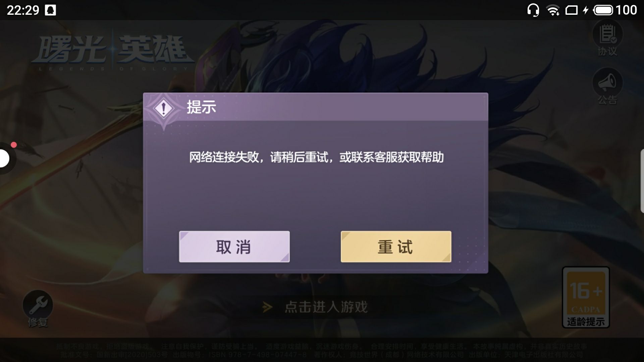This screenshot has width=644, height=362.
Task: Tap 点击进入游戏 to enter the game
Action: (x=326, y=307)
